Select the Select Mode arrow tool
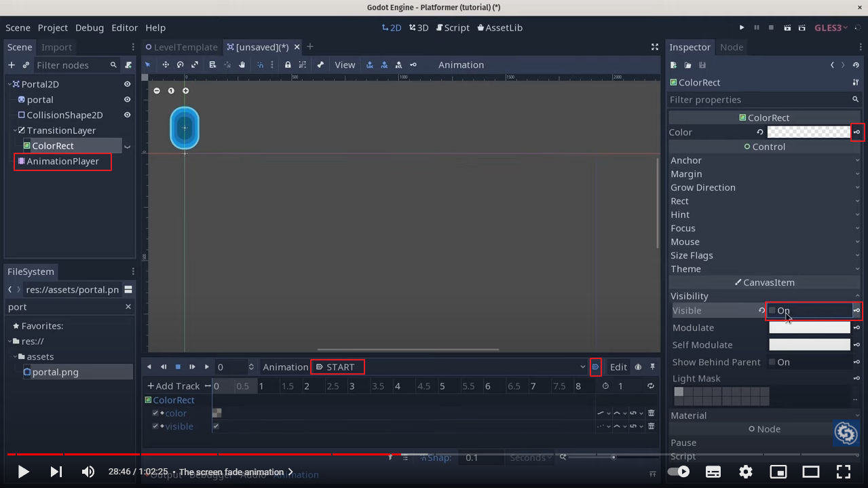 click(148, 65)
